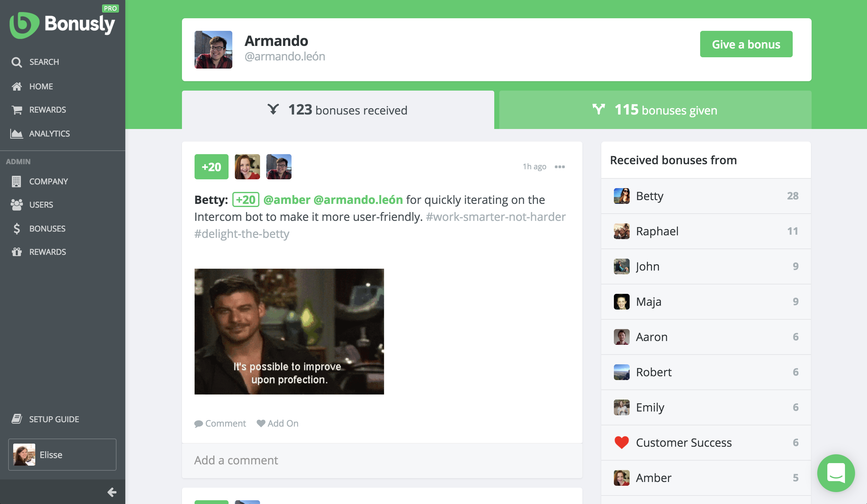Click the Bonusly logo
The width and height of the screenshot is (867, 504).
[x=62, y=25]
